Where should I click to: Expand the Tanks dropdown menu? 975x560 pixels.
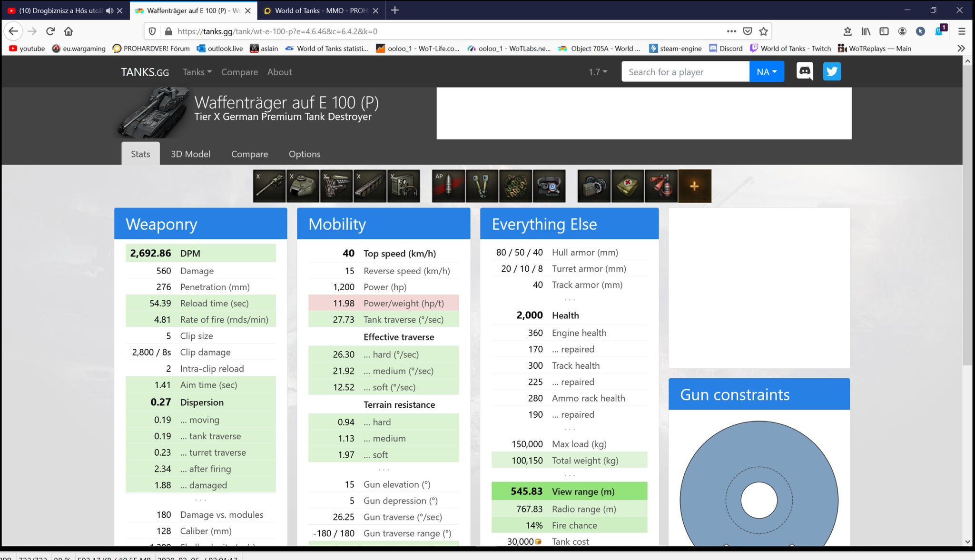(197, 72)
